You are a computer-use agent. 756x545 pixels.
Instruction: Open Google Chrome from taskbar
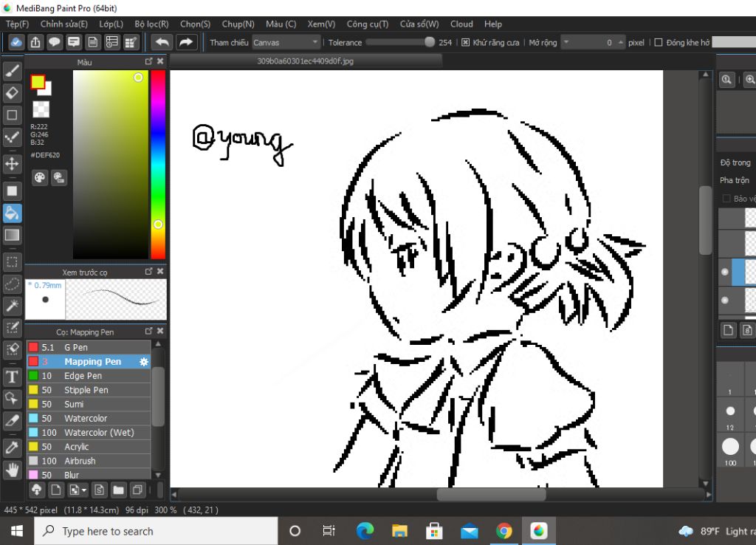[x=504, y=532]
